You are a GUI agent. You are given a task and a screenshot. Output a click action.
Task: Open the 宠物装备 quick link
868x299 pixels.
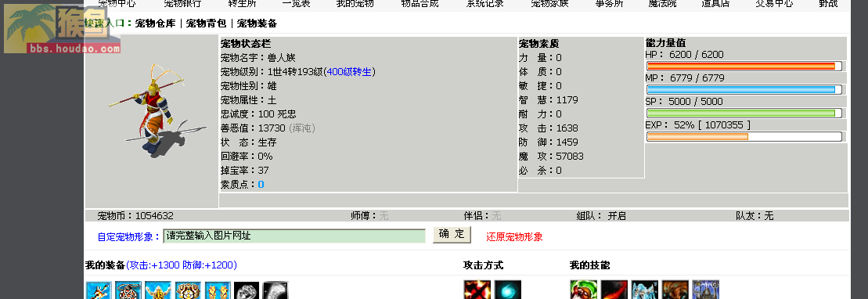(x=257, y=23)
